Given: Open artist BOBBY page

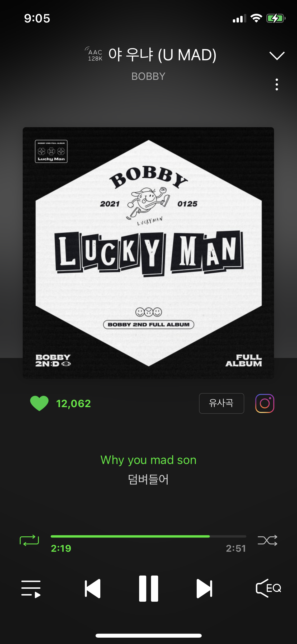Looking at the screenshot, I should tap(148, 76).
